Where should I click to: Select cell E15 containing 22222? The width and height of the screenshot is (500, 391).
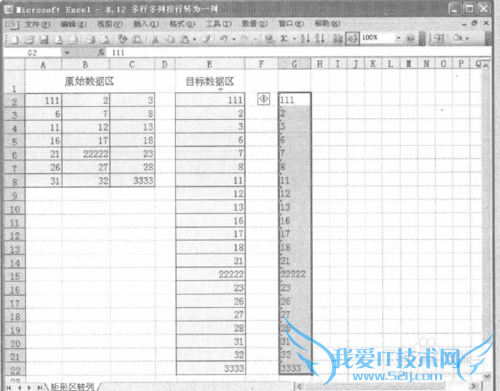click(210, 274)
